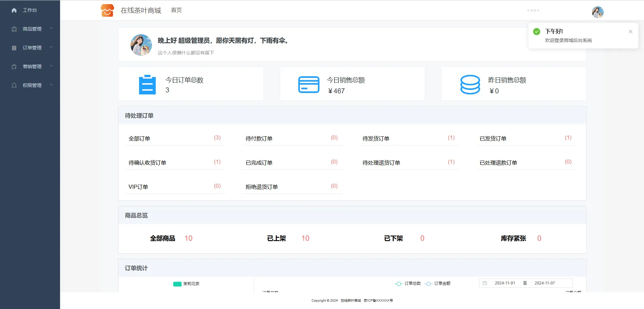Click the start date field 2024-11-01
Image resolution: width=644 pixels, height=309 pixels.
[505, 283]
